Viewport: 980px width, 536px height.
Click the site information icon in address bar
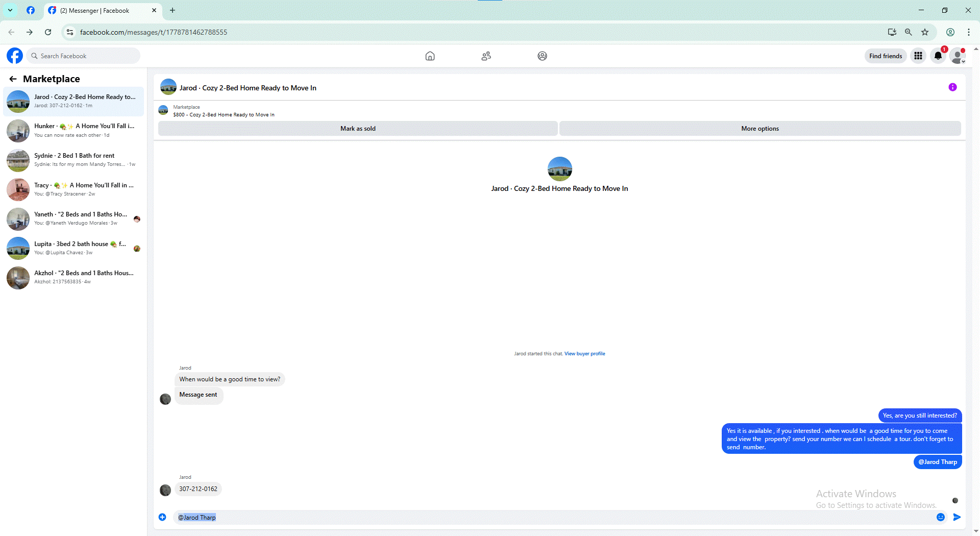(x=70, y=32)
